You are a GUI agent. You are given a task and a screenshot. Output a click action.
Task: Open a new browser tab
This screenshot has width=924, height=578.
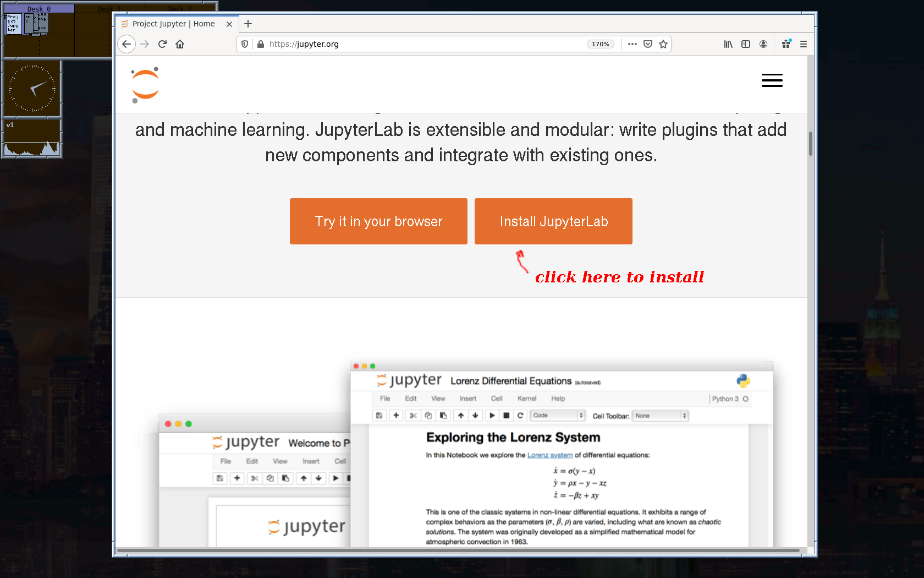[248, 24]
